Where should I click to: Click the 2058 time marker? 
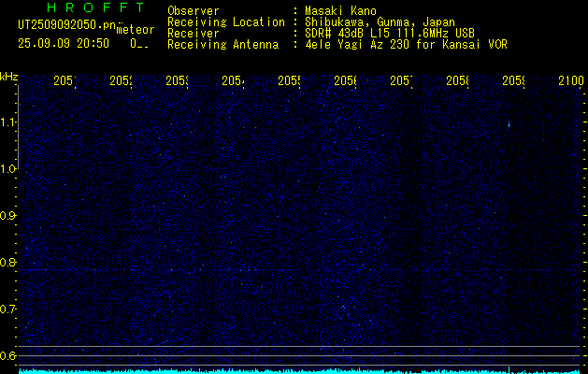click(x=457, y=80)
